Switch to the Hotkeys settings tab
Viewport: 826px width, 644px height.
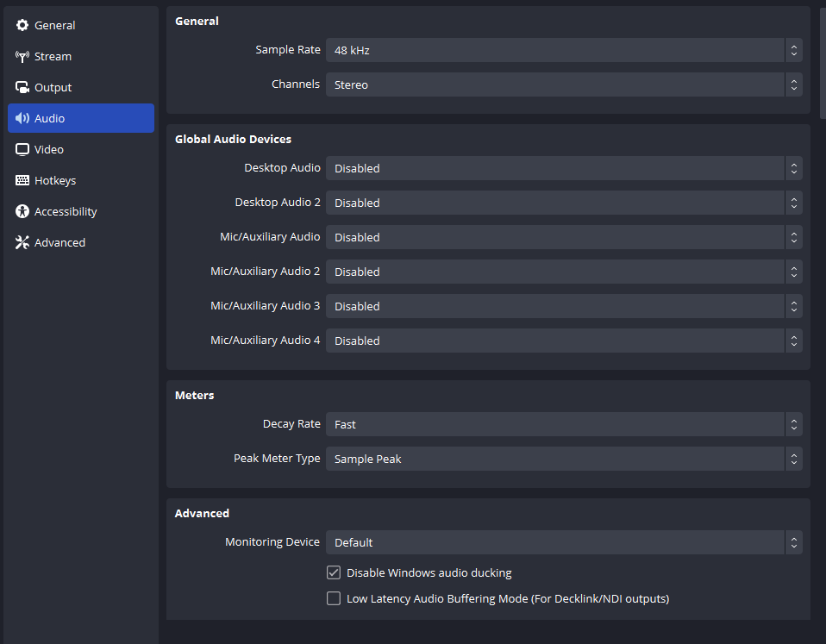pos(55,181)
